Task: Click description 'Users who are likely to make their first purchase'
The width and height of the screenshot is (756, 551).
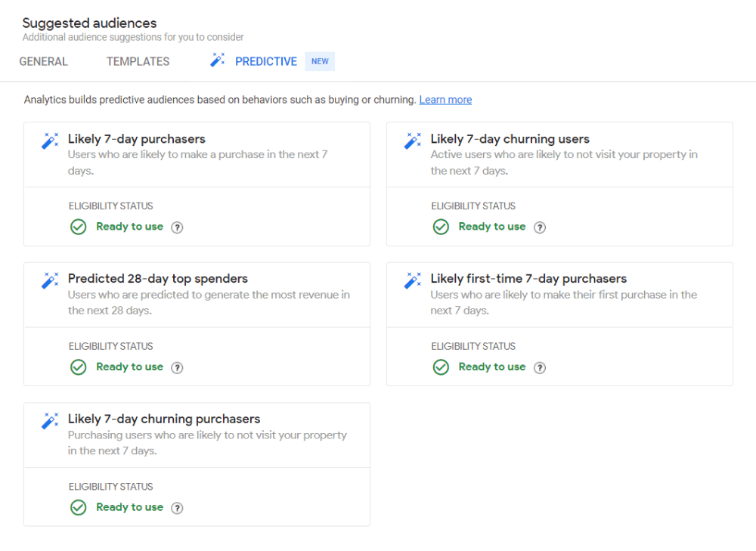Action: coord(564,302)
